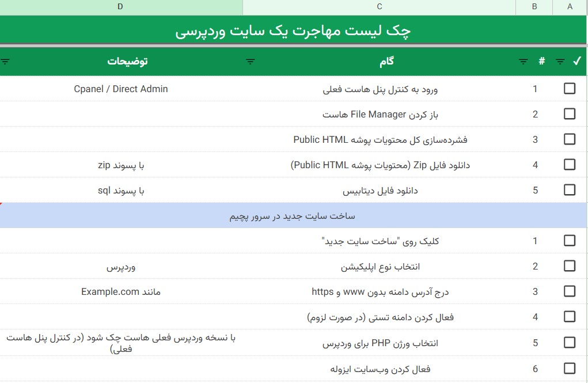Viewport: 588px width, 383px height.
Task: Open filter menu for the توضیحات column
Action: 5,62
